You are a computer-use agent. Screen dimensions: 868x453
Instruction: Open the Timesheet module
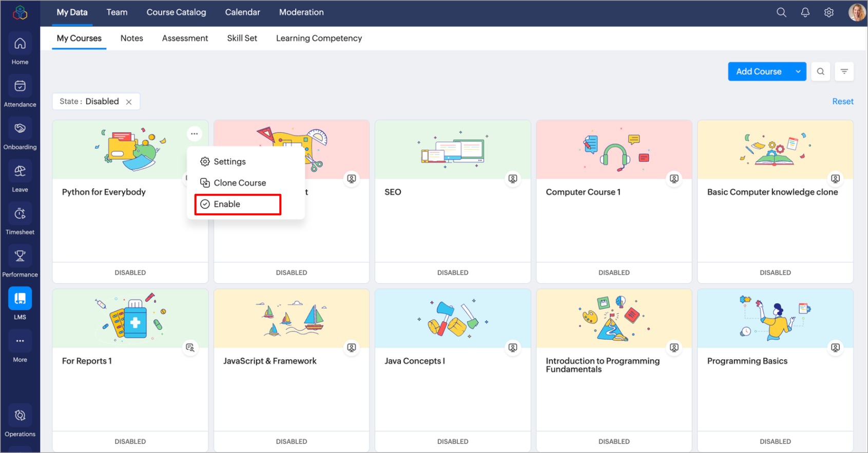click(x=20, y=220)
